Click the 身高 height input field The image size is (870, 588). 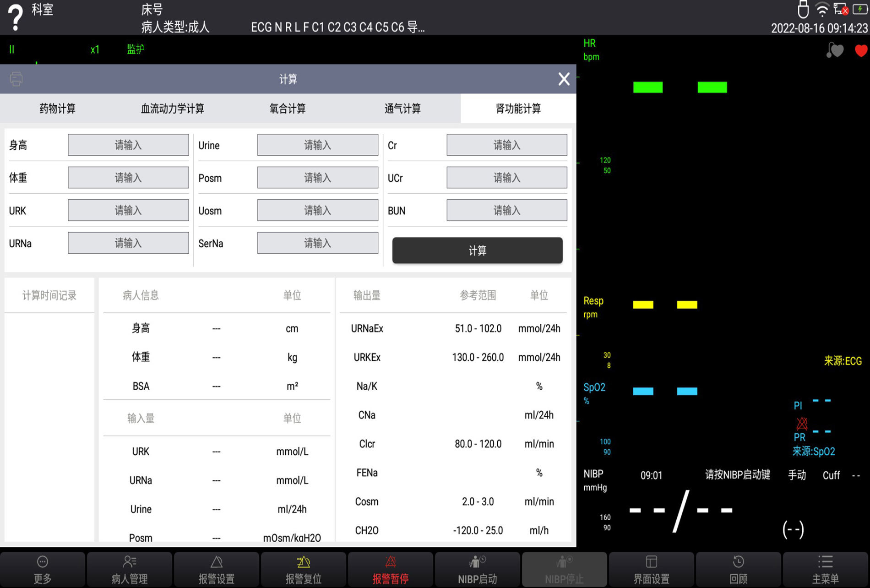[x=128, y=145]
